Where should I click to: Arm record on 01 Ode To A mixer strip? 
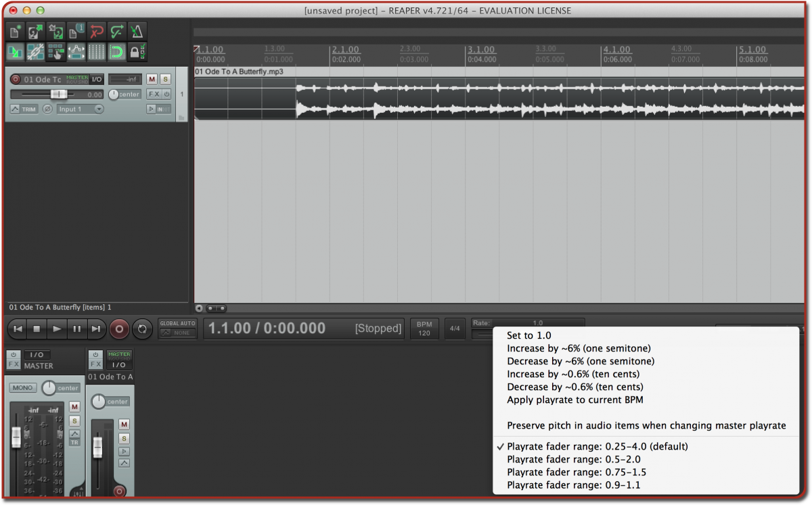pos(120,491)
